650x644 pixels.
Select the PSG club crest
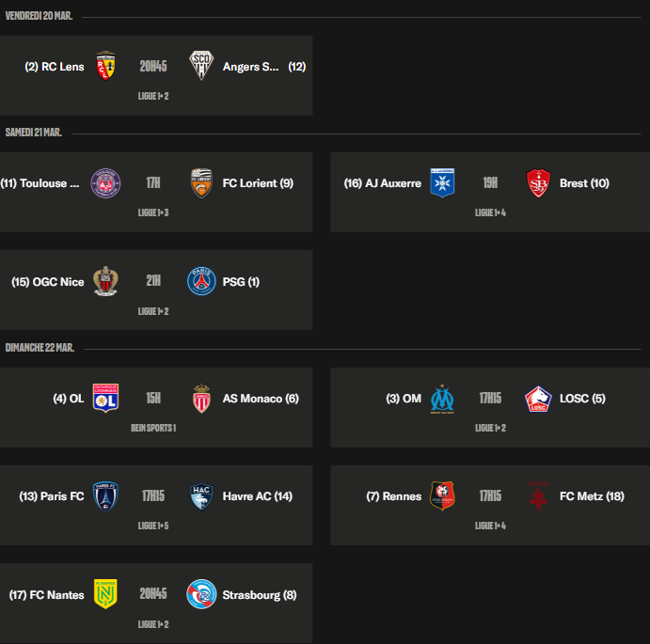pyautogui.click(x=201, y=281)
